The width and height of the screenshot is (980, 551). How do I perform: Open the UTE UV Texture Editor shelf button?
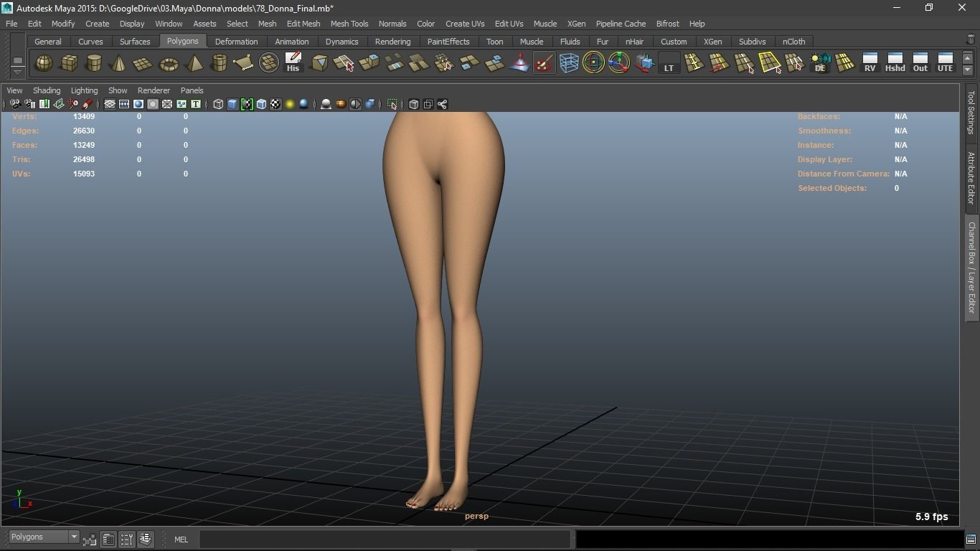945,63
